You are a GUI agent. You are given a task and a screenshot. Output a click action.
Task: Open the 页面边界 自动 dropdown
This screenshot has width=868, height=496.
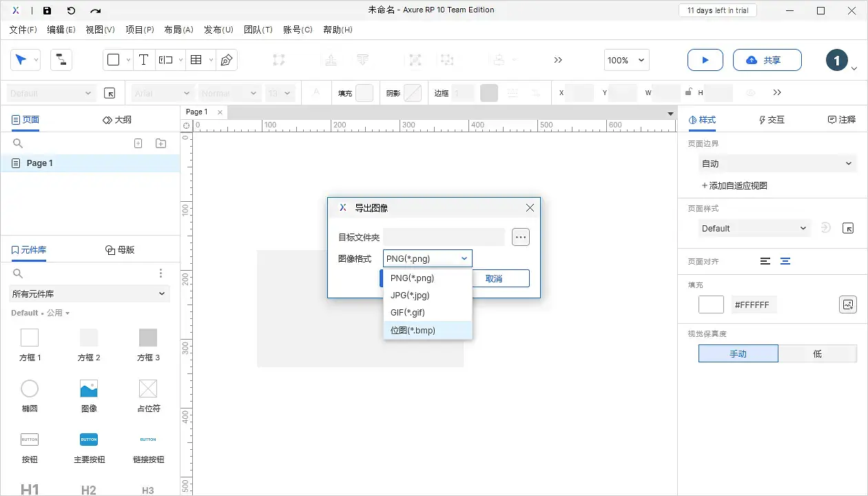point(777,163)
